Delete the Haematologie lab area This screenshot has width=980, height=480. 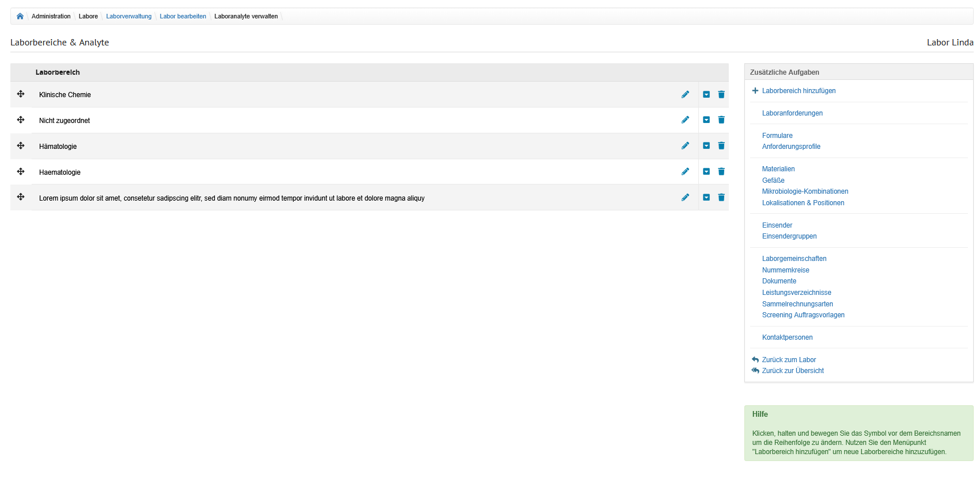[x=721, y=172]
